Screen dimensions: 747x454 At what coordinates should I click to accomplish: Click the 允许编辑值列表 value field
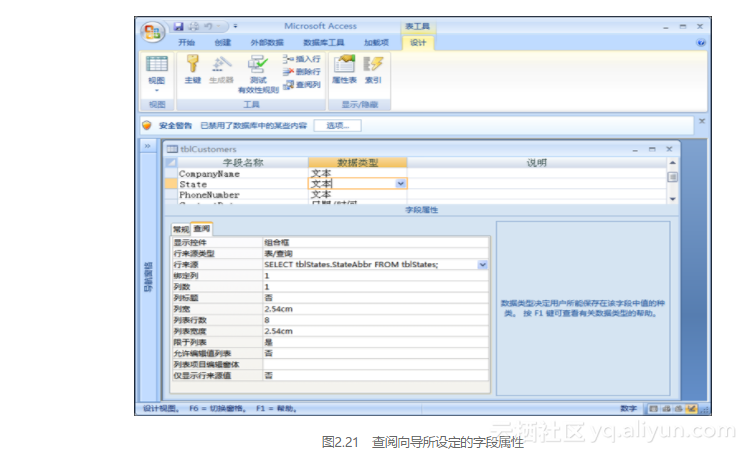click(376, 353)
